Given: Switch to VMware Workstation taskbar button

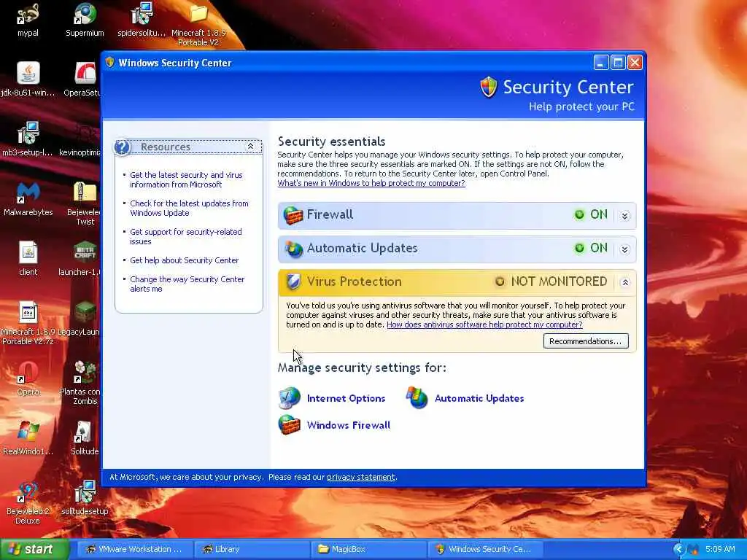Looking at the screenshot, I should click(x=134, y=550).
